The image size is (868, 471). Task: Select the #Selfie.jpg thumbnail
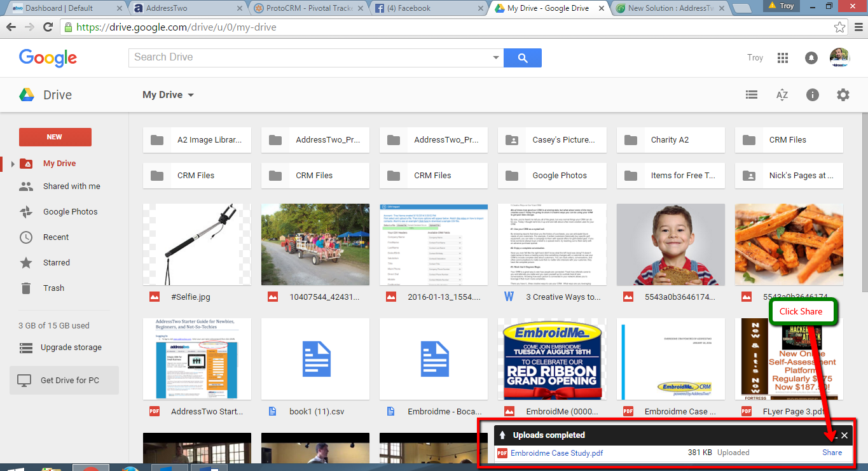coord(197,244)
